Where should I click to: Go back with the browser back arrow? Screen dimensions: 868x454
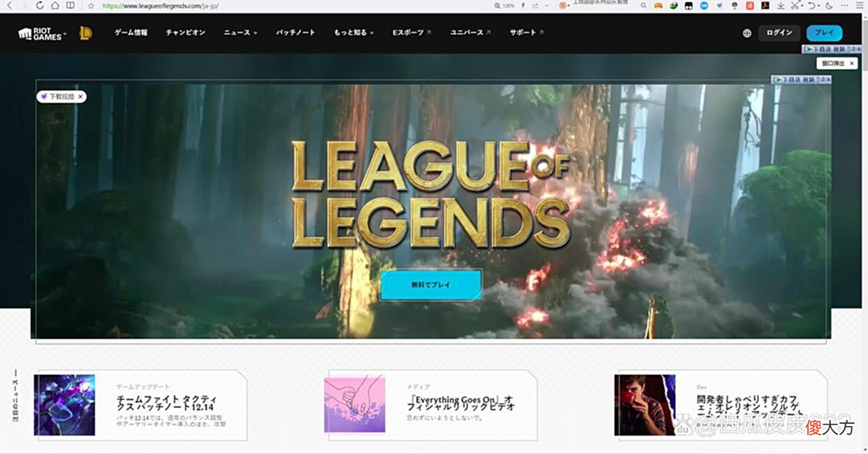(9, 6)
